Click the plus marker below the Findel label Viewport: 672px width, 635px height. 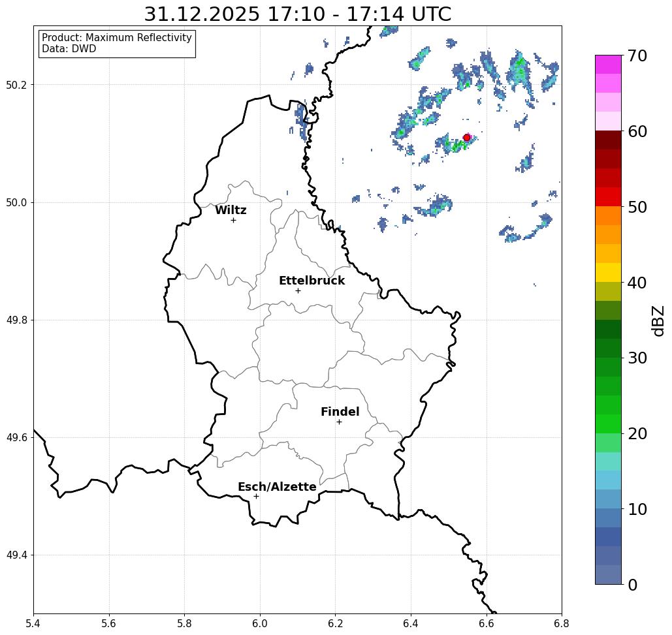click(339, 422)
